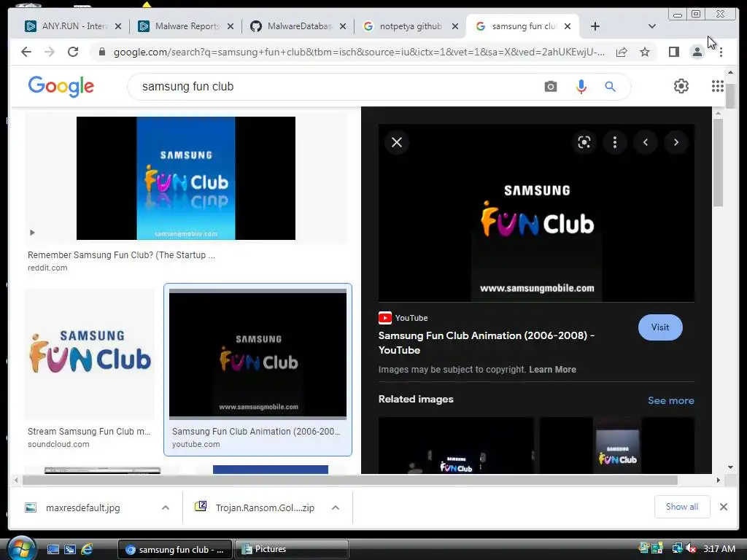Image resolution: width=747 pixels, height=560 pixels.
Task: Click See more related images
Action: [671, 400]
